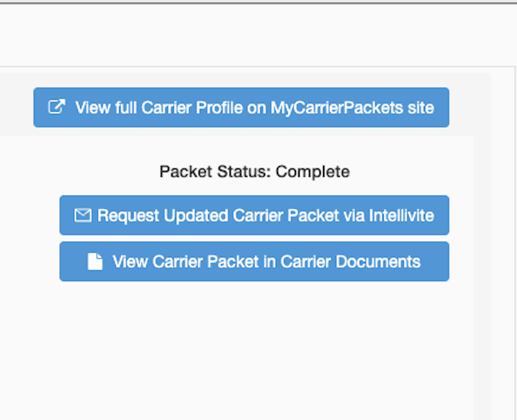The width and height of the screenshot is (517, 420).
Task: Click the Packet Status: Complete text
Action: [x=254, y=172]
